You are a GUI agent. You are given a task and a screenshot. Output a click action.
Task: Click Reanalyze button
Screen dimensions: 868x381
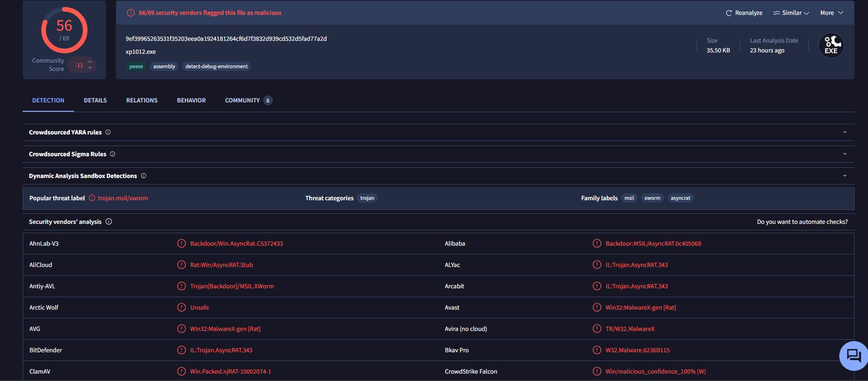[744, 13]
